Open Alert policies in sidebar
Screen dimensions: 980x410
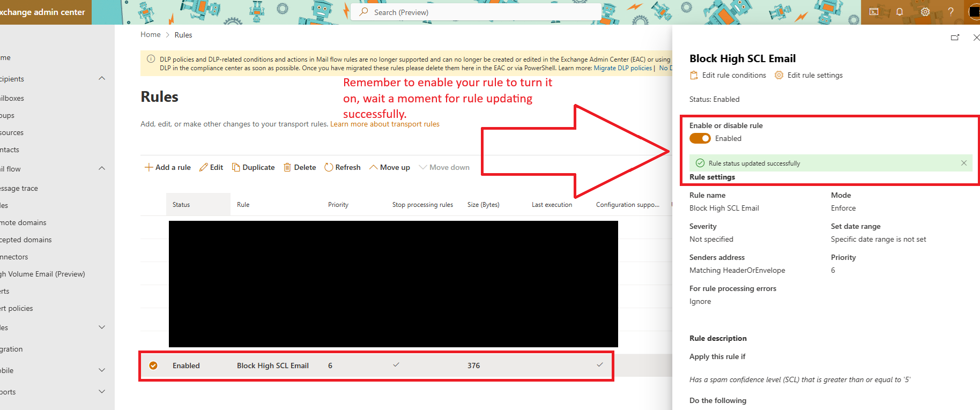[17, 308]
